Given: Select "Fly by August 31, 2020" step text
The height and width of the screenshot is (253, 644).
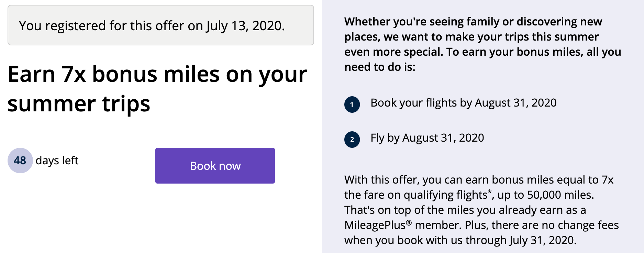Looking at the screenshot, I should coord(427,138).
